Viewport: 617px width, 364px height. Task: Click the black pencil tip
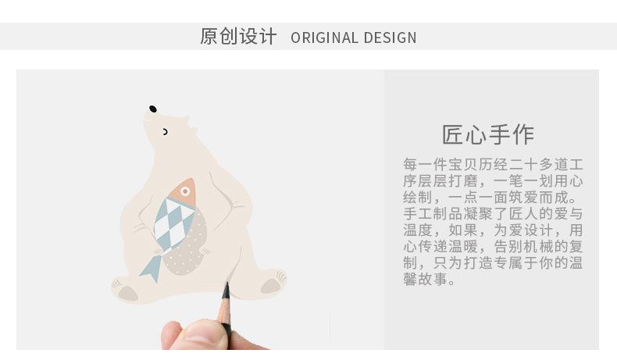226,291
